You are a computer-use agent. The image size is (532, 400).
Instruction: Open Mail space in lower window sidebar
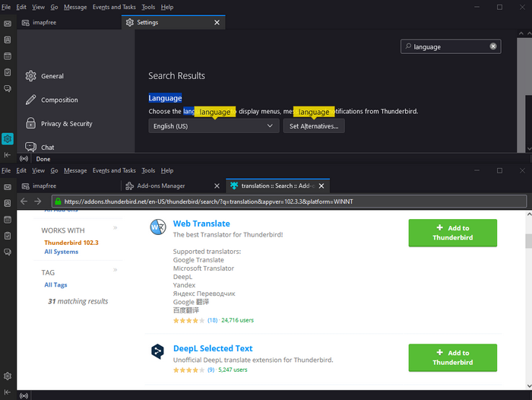pos(8,187)
